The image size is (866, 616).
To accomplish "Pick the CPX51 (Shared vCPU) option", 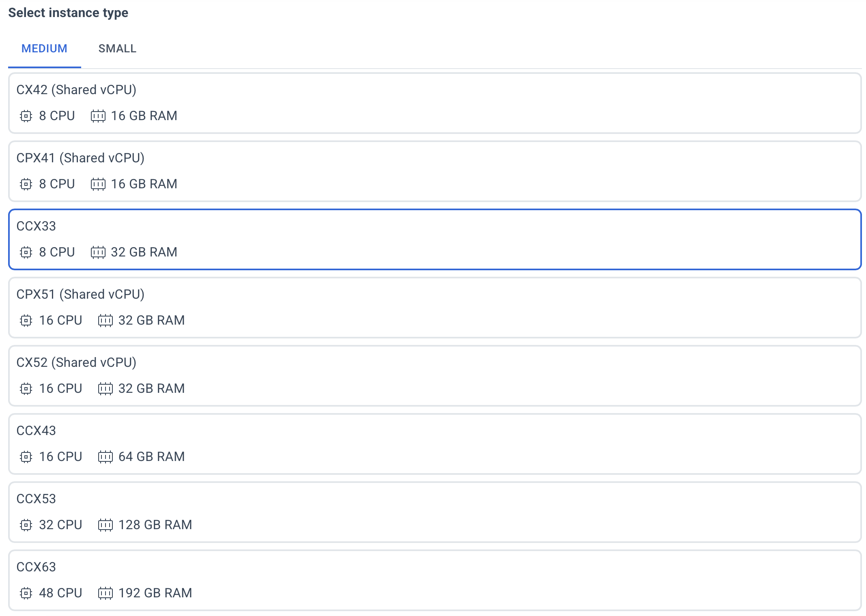I will point(435,308).
